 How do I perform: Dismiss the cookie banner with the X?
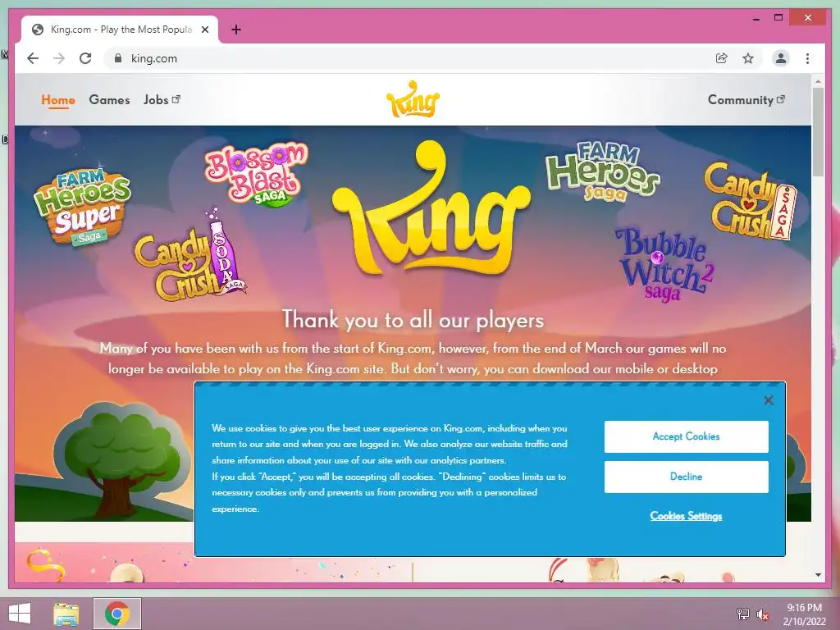[769, 400]
